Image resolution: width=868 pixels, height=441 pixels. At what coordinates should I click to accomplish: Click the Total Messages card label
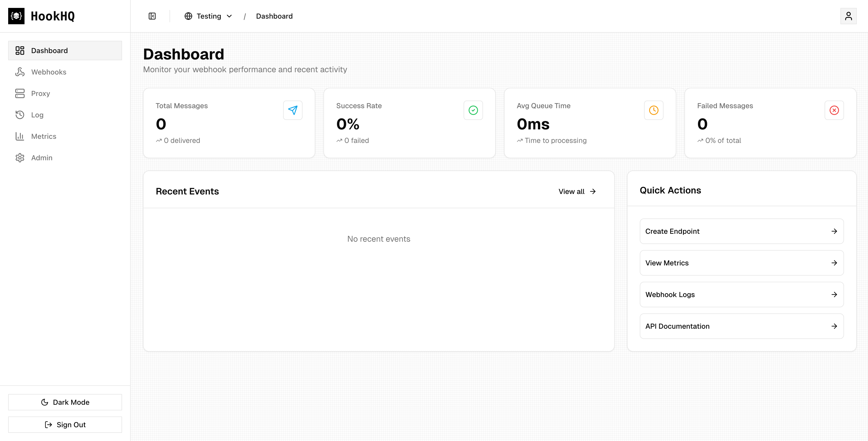[x=182, y=106]
